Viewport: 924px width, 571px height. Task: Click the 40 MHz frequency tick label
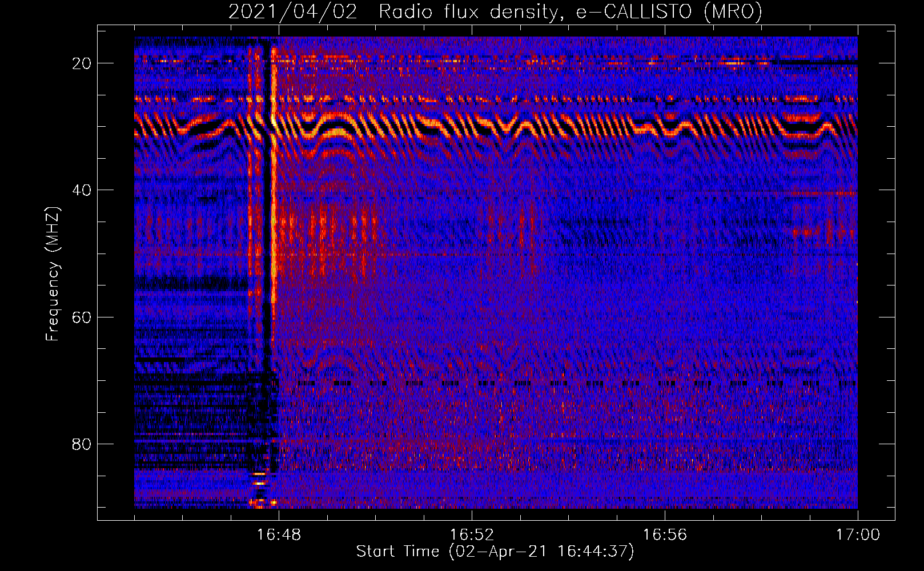tap(82, 190)
